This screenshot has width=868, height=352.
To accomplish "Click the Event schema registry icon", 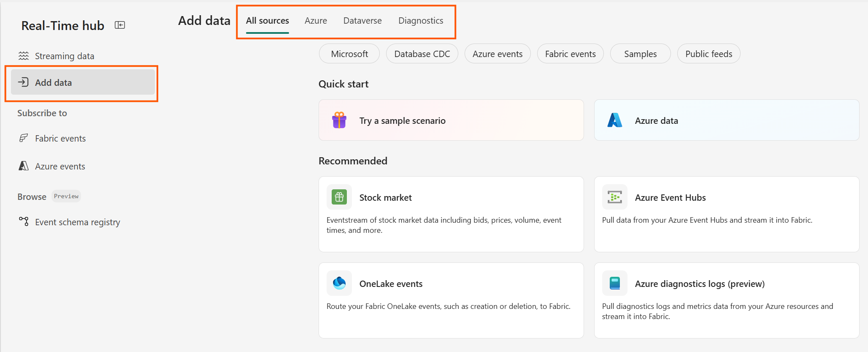I will (x=24, y=221).
